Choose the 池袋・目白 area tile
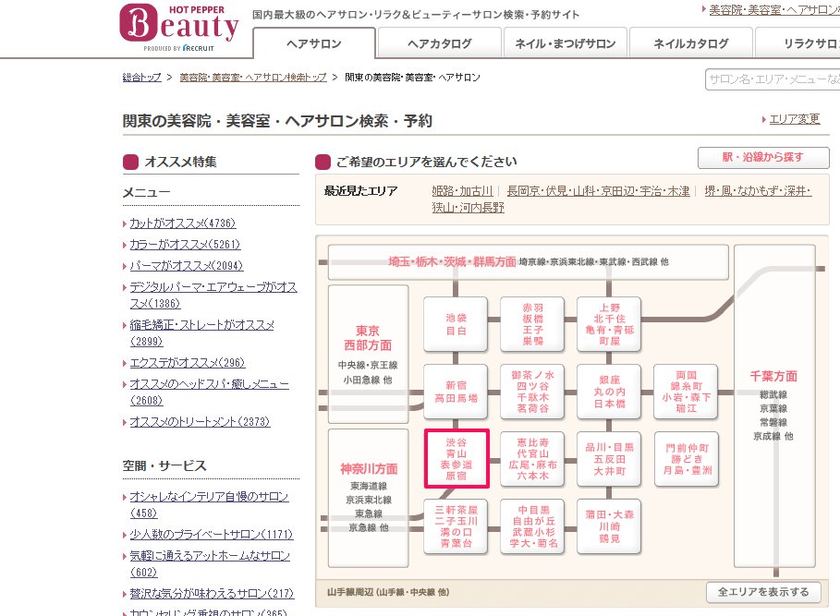840x616 pixels. pyautogui.click(x=456, y=324)
